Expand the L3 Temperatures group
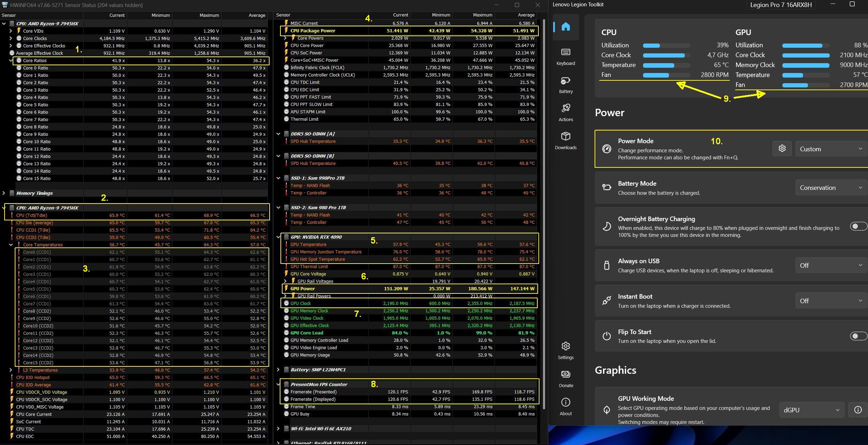This screenshot has height=445, width=868. (x=11, y=370)
